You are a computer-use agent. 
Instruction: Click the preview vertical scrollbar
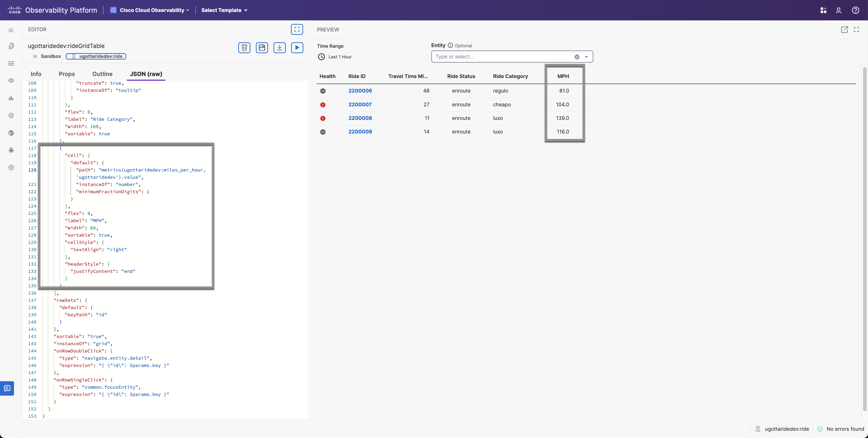pos(864,236)
